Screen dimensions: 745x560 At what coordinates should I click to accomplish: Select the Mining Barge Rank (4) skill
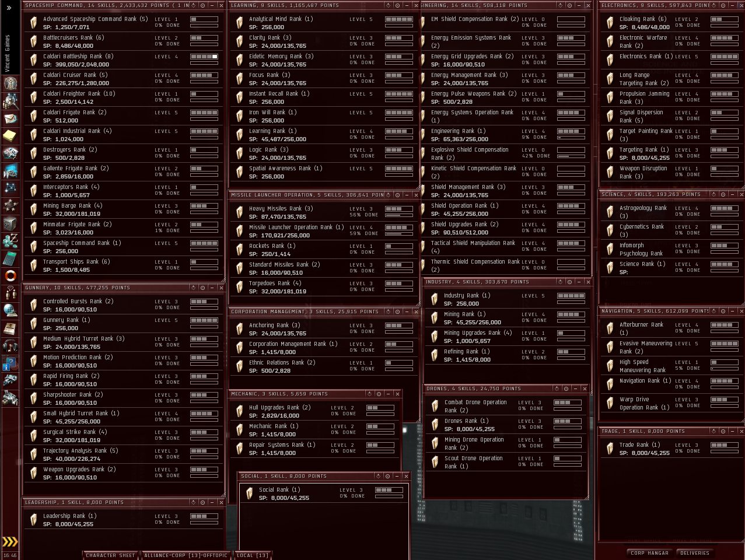tap(124, 209)
